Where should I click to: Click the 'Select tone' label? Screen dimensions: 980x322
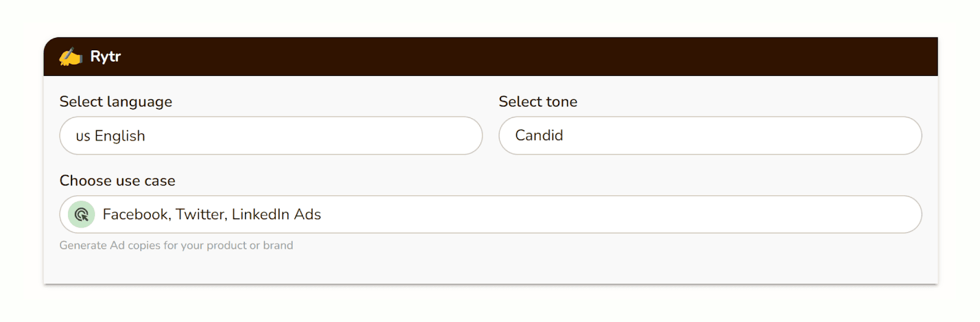538,102
